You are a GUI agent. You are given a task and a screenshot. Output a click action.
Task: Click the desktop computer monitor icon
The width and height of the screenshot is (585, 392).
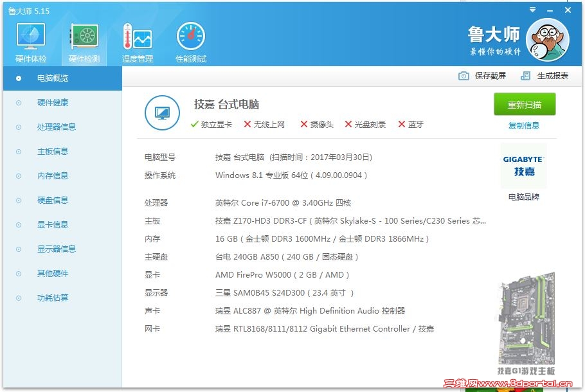[x=162, y=112]
